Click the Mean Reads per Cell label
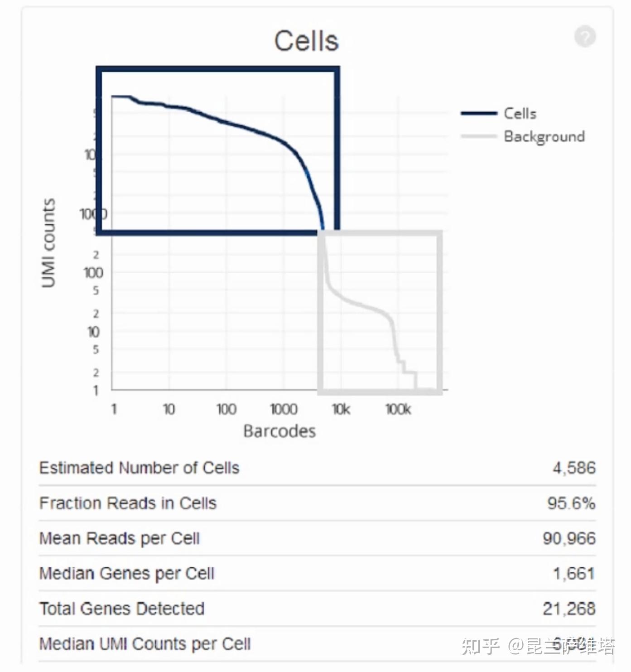 [x=120, y=538]
